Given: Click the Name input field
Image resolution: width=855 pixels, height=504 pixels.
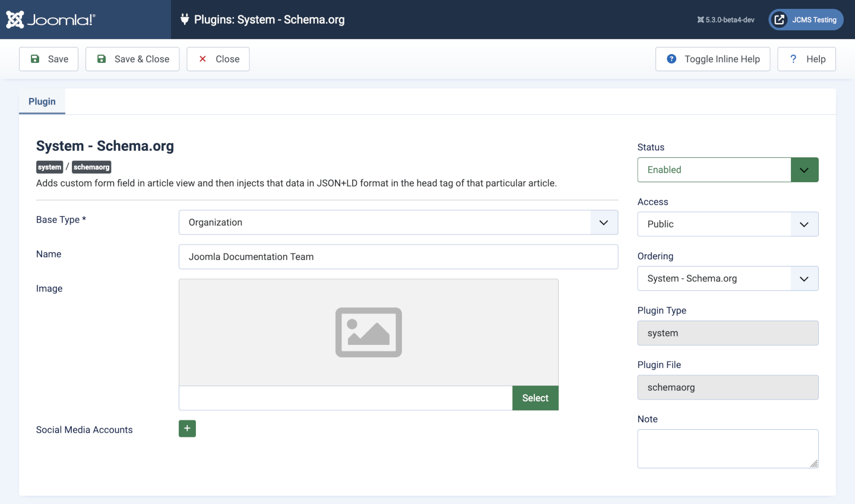Looking at the screenshot, I should [x=398, y=256].
